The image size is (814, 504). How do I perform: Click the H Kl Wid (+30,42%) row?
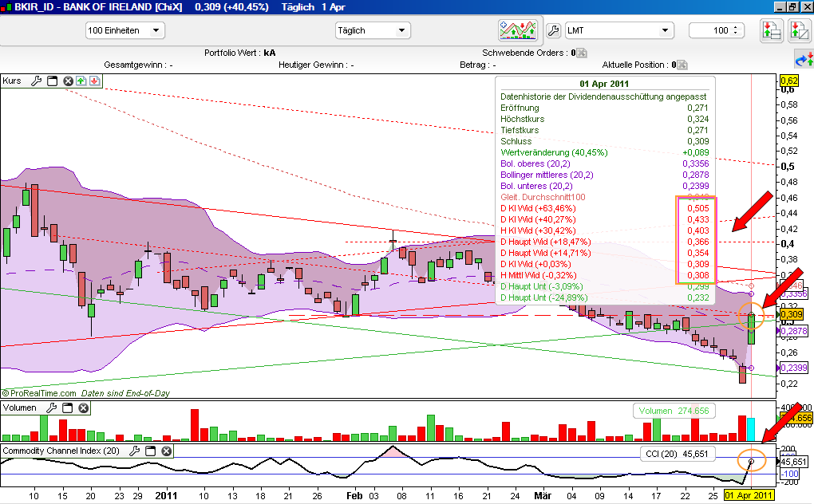604,230
